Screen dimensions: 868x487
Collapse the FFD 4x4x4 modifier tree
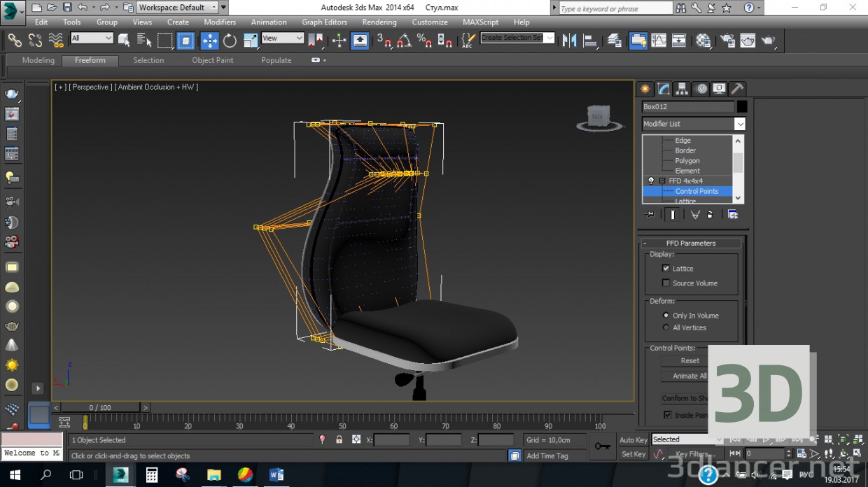662,181
